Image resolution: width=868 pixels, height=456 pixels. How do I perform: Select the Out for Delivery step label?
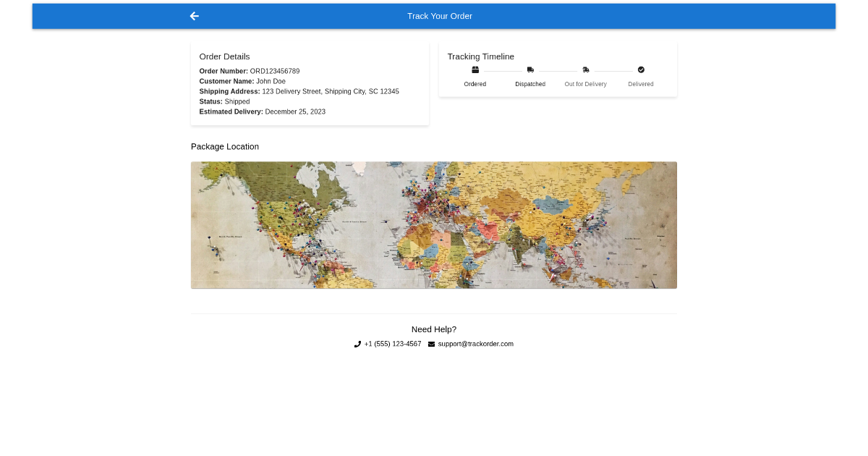click(x=586, y=84)
